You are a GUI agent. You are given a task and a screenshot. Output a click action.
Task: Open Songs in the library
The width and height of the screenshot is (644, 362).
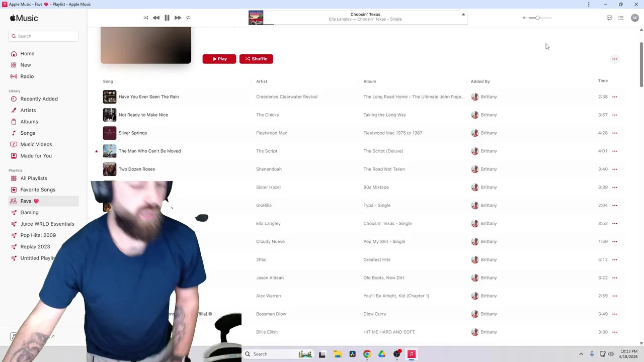(x=28, y=133)
